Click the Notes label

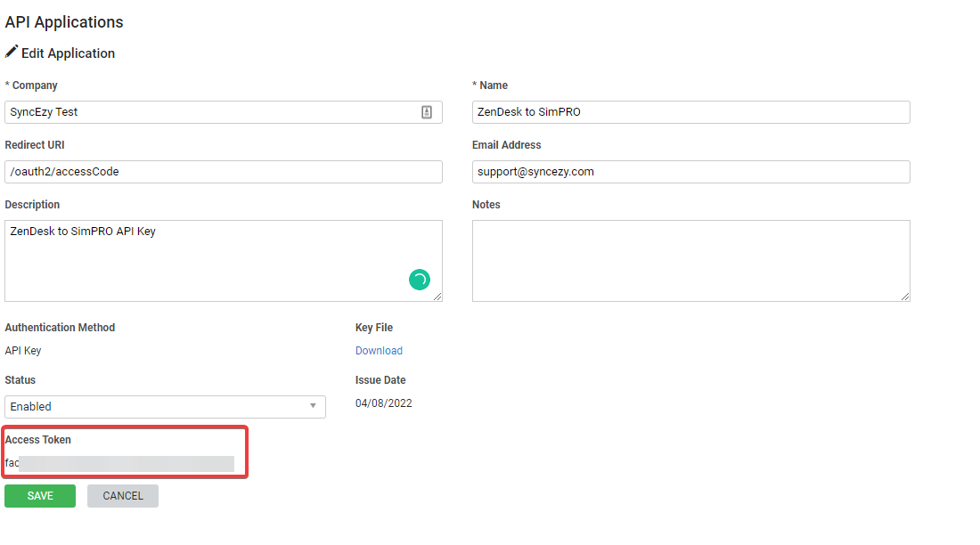486,205
